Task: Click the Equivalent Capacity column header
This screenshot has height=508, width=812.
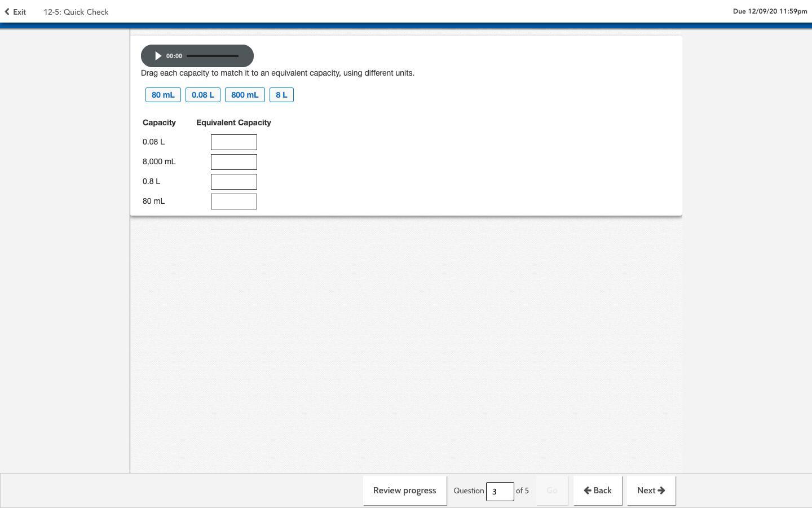Action: pos(233,122)
